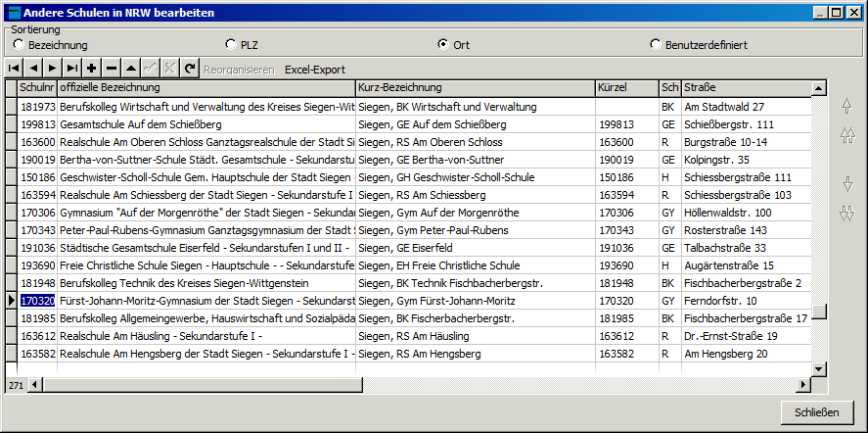Image resolution: width=868 pixels, height=433 pixels.
Task: Click the Straße column header
Action: (x=744, y=88)
